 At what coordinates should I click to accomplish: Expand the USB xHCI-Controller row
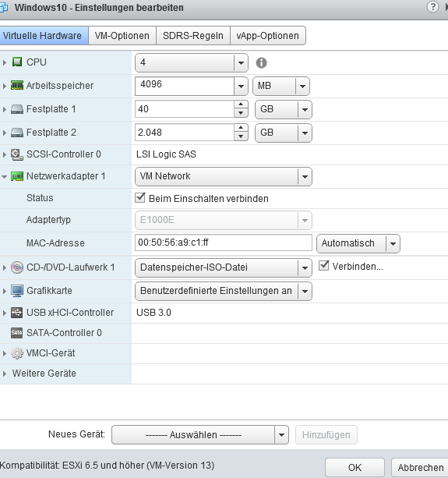[4, 313]
